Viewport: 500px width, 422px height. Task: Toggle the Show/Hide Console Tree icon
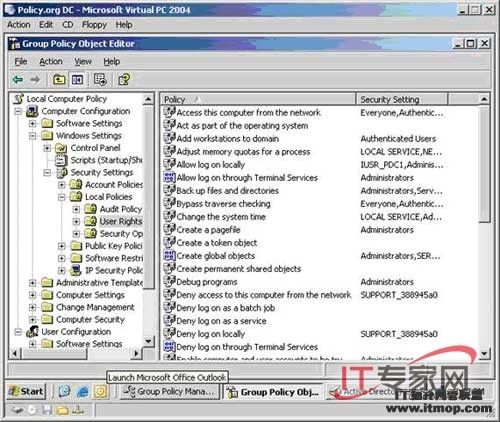pos(77,79)
